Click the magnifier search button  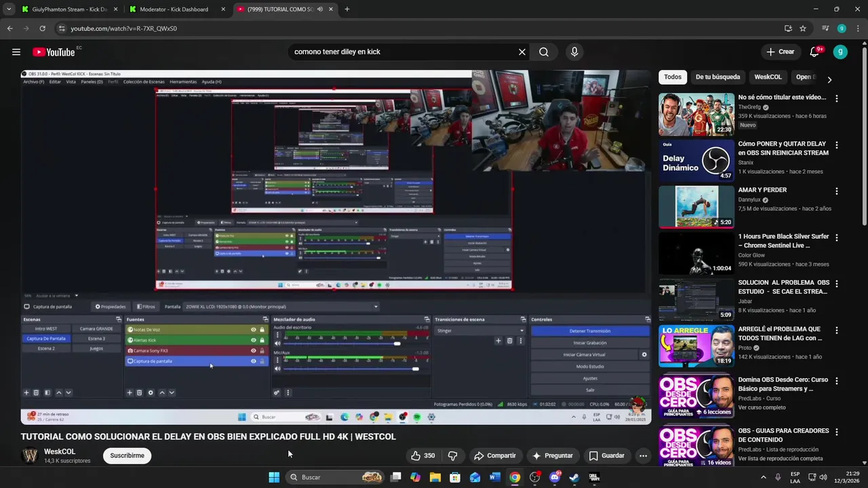[544, 52]
